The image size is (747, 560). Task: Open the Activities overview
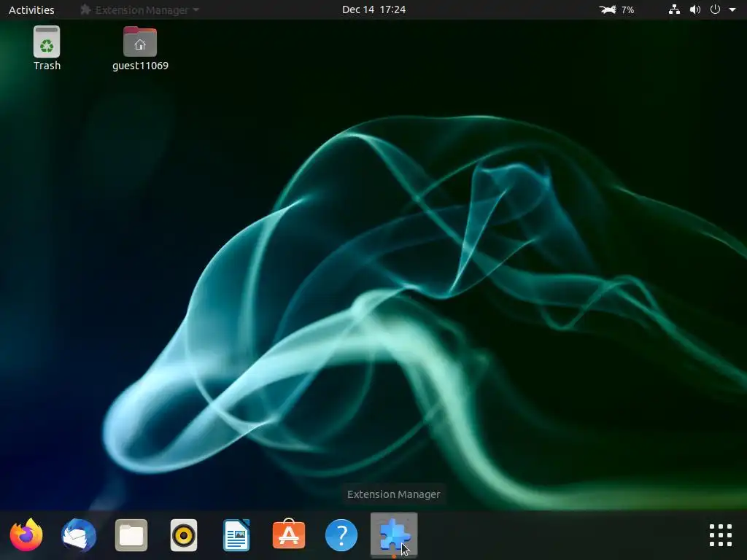coord(31,9)
